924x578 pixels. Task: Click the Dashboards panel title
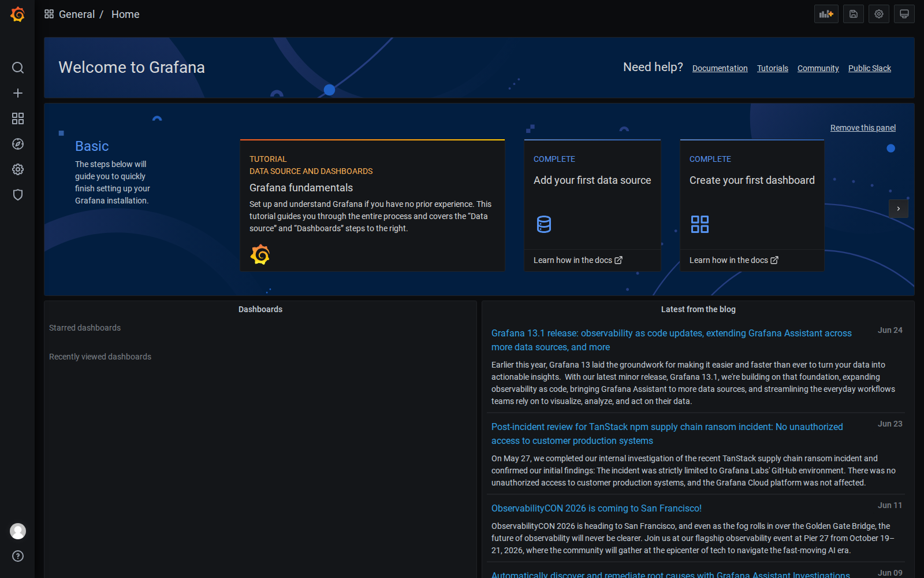coord(260,309)
